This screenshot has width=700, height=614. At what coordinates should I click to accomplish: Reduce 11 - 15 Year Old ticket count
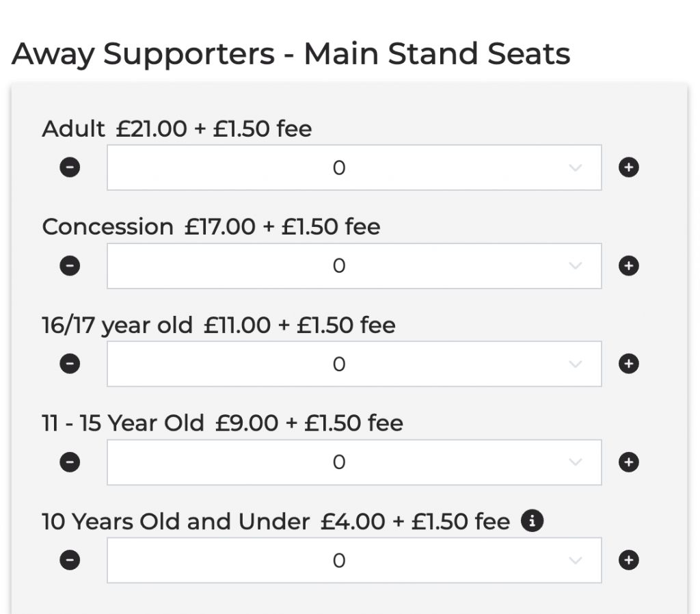[70, 463]
